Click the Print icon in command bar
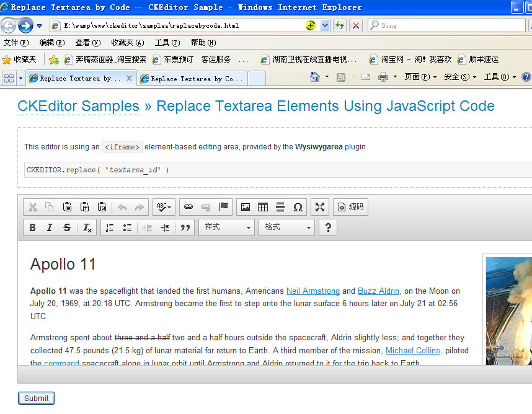Image resolution: width=532 pixels, height=414 pixels. click(383, 77)
